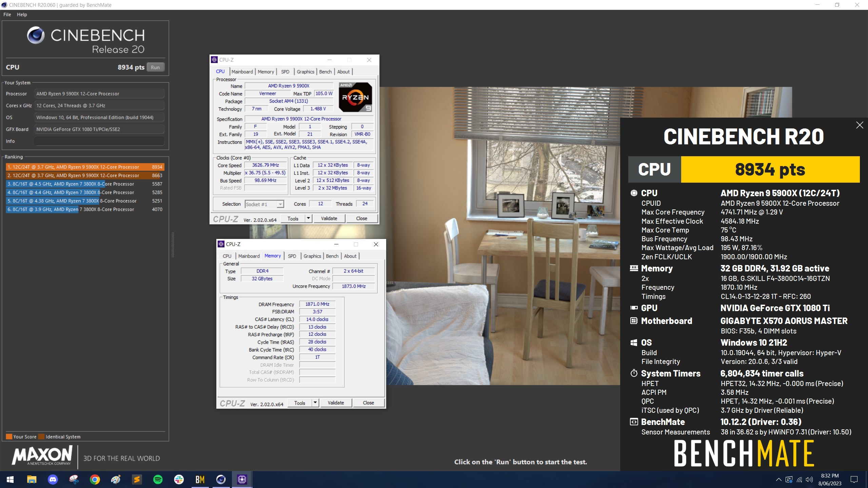Select the Ryzen 7 3800X ranking row scoring 4070

[85, 209]
